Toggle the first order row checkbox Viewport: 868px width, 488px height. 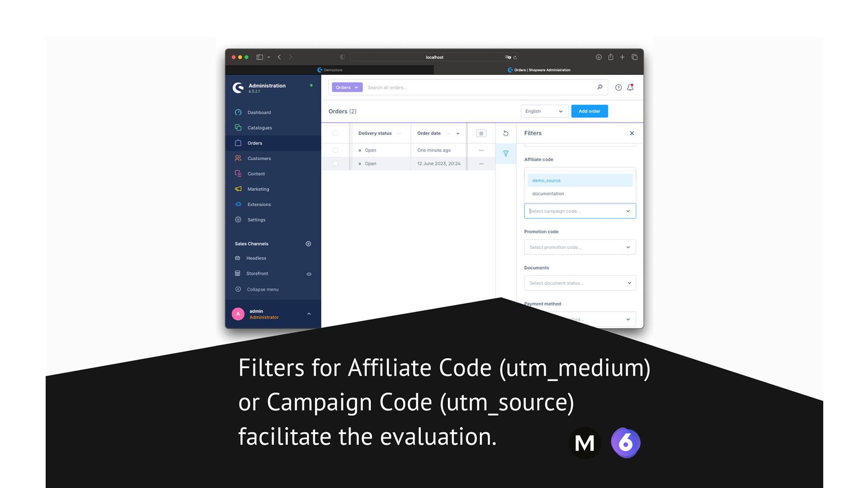[335, 150]
